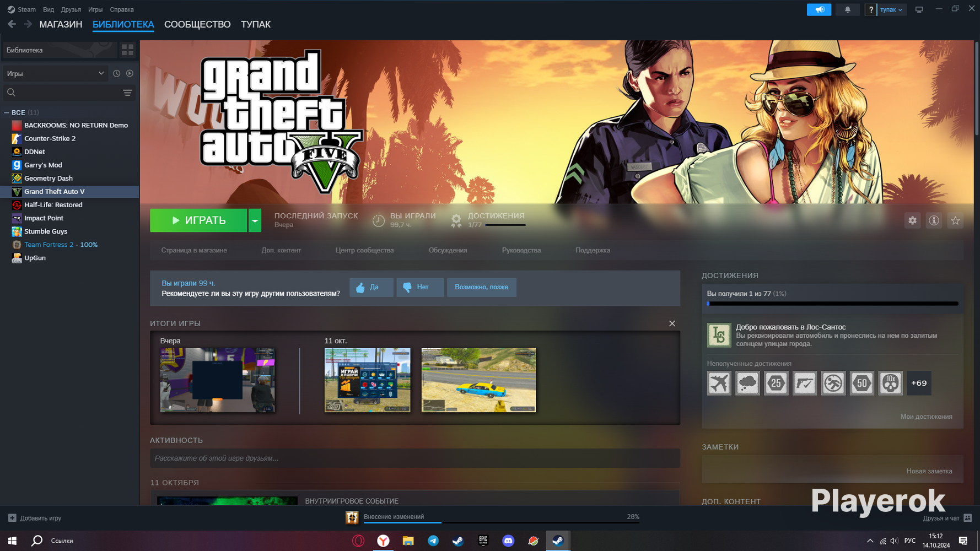
Task: Open Yandex Browser from the taskbar
Action: pos(383,541)
